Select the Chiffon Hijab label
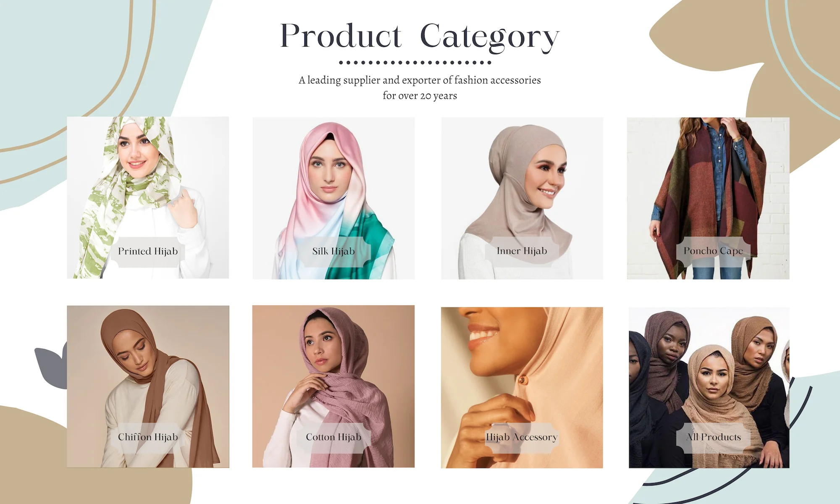840x504 pixels. [x=148, y=437]
